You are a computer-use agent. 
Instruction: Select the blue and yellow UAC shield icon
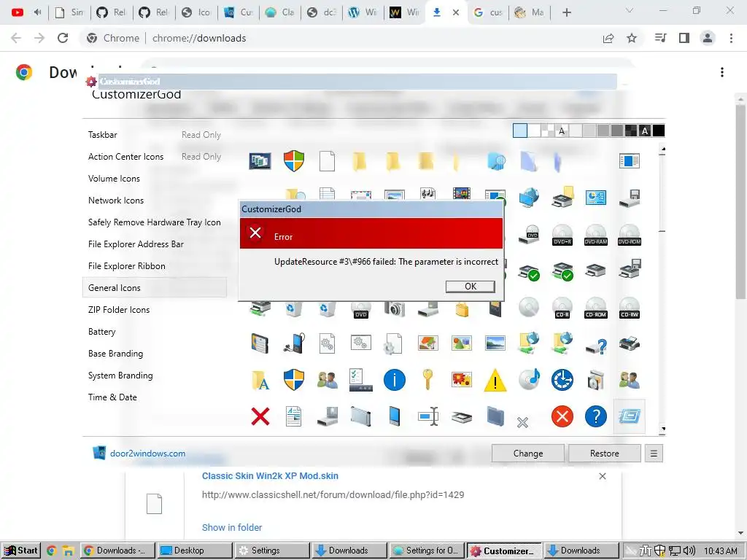(x=293, y=380)
